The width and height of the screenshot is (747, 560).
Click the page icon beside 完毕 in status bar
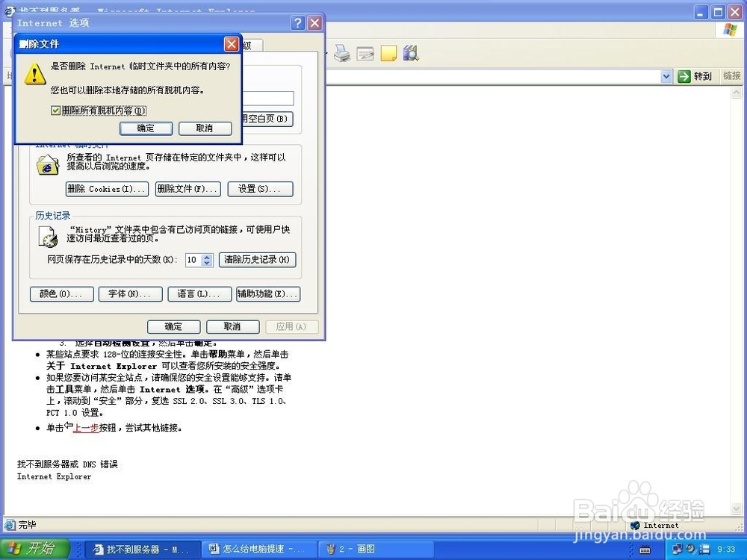(10, 525)
